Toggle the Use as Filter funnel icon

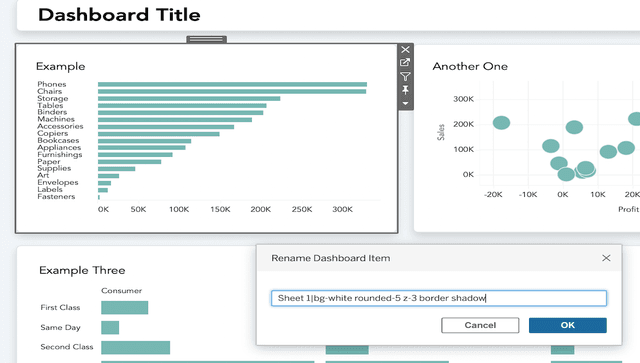coord(405,76)
